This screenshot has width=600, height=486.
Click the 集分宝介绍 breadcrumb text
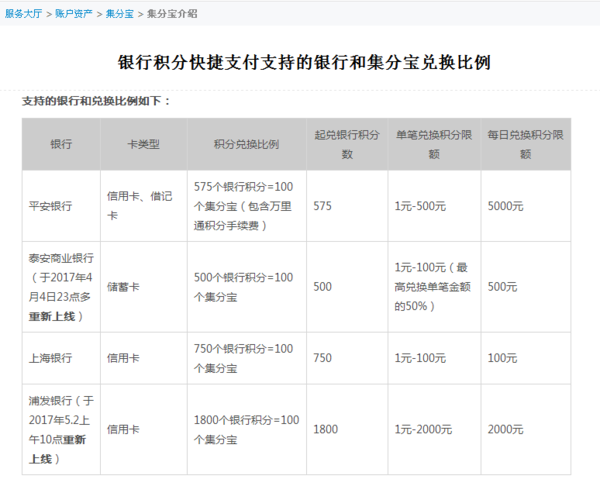click(172, 14)
